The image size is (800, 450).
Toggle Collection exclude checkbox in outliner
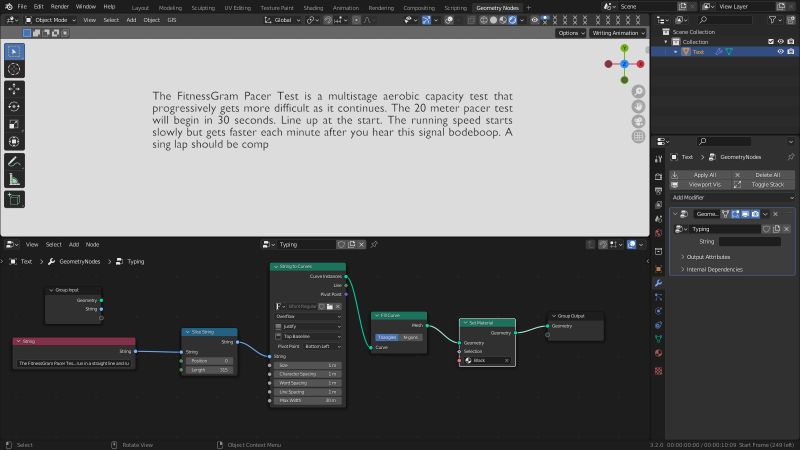[x=771, y=42]
